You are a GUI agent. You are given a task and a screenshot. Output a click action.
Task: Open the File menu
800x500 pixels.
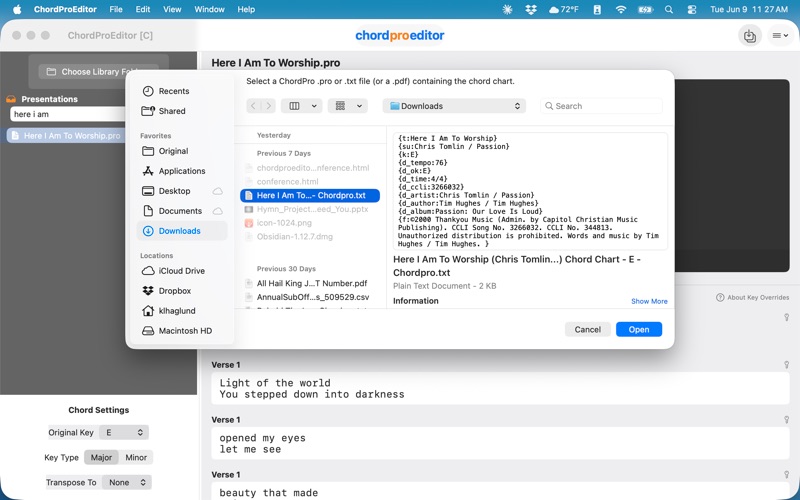point(116,9)
